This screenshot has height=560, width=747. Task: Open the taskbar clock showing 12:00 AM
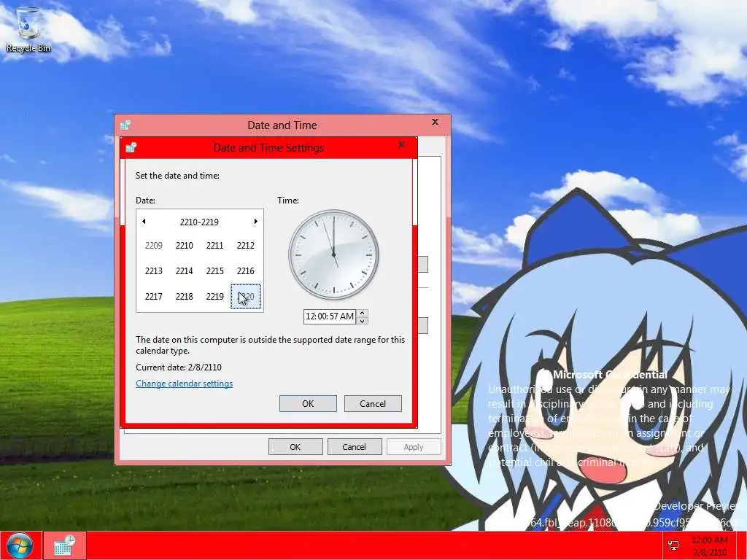coord(709,545)
